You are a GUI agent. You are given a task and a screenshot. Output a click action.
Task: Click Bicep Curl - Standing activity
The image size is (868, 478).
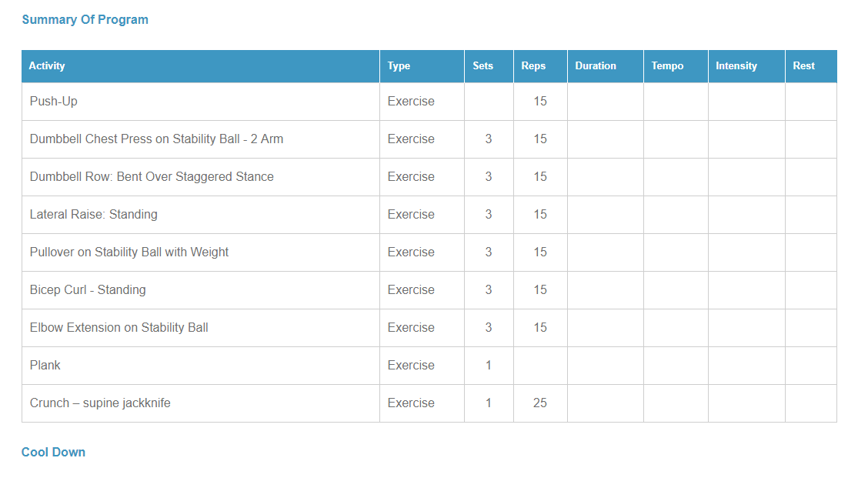[88, 289]
